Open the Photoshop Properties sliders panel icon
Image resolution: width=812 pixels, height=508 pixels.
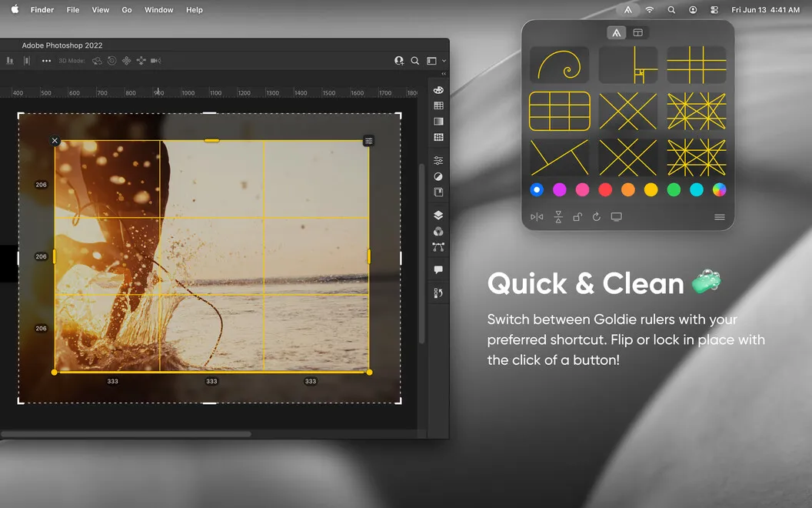pyautogui.click(x=438, y=160)
